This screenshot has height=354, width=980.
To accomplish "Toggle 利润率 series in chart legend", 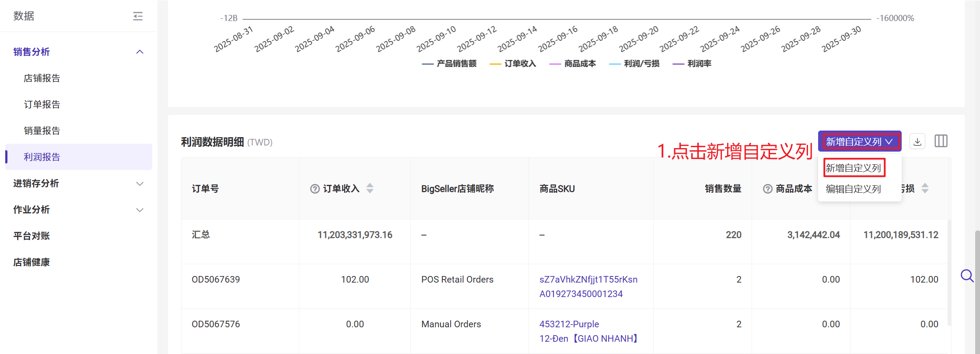I will 692,64.
